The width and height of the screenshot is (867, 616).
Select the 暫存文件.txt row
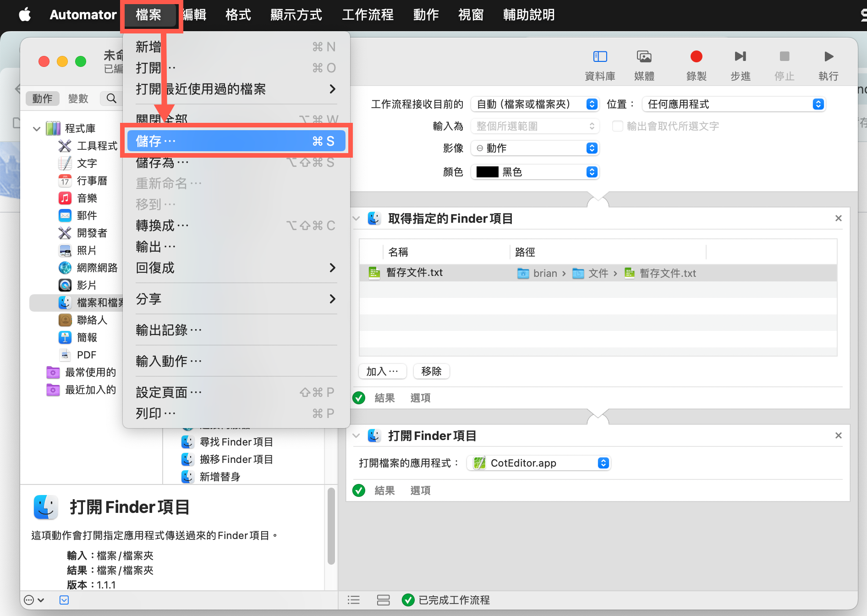click(598, 273)
